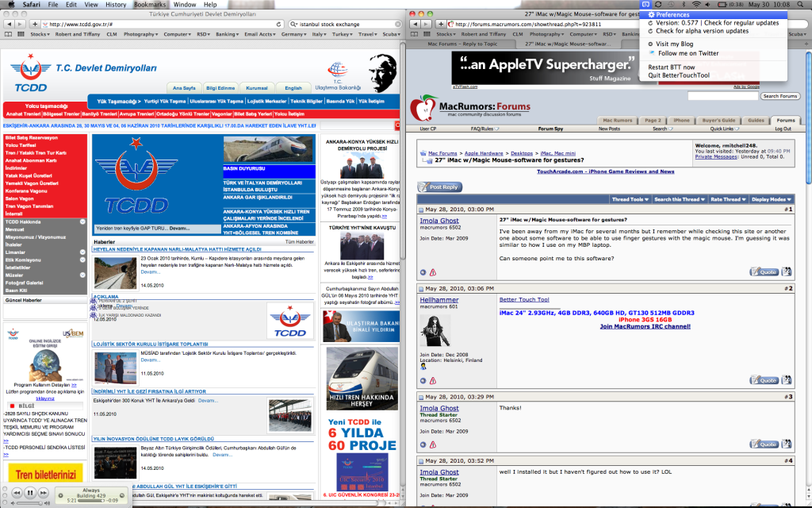The width and height of the screenshot is (812, 508).
Task: Open Thread Tools dropdown
Action: pos(630,199)
